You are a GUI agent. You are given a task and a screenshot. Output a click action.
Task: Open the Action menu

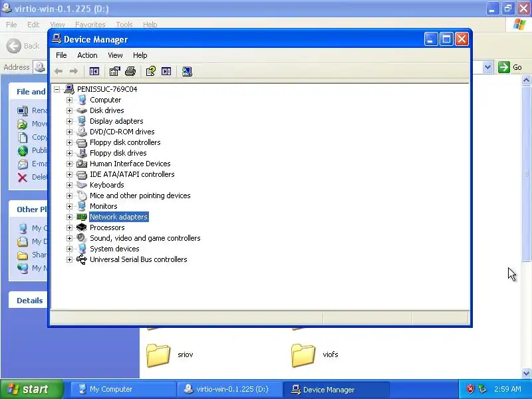pos(87,55)
